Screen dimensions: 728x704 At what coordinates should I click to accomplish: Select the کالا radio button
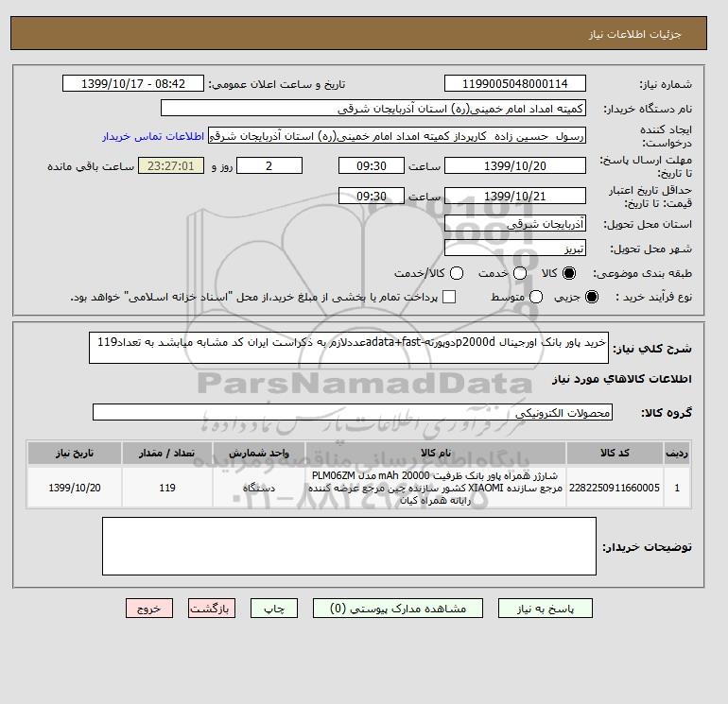[569, 273]
